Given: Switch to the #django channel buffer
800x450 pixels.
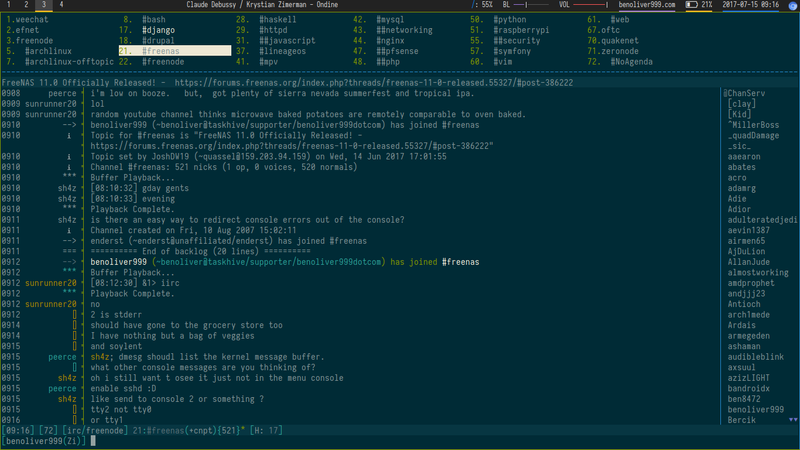Looking at the screenshot, I should pyautogui.click(x=158, y=30).
